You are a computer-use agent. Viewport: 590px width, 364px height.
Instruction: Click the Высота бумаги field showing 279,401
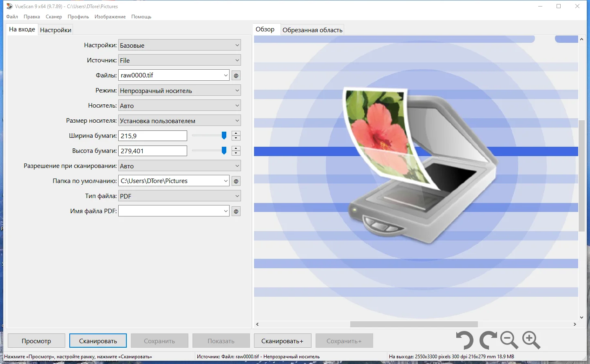(x=152, y=151)
